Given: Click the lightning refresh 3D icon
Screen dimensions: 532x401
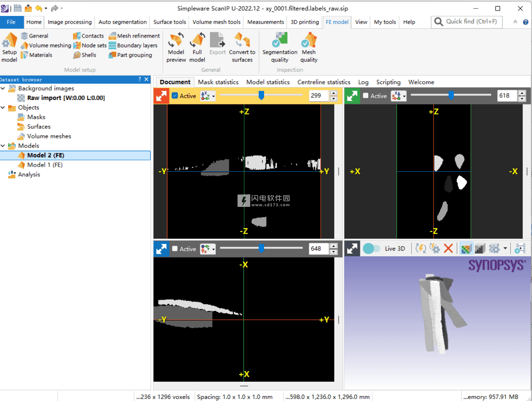Looking at the screenshot, I should tap(421, 248).
